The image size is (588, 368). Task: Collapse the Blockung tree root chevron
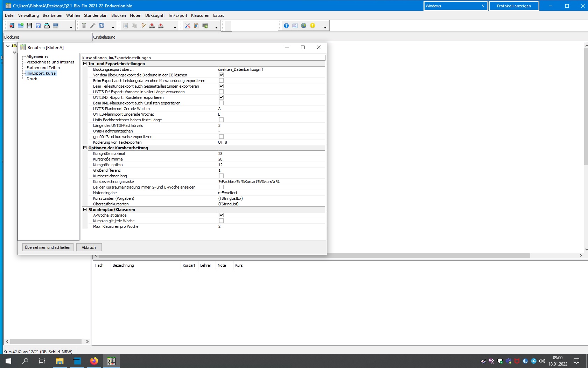[8, 46]
